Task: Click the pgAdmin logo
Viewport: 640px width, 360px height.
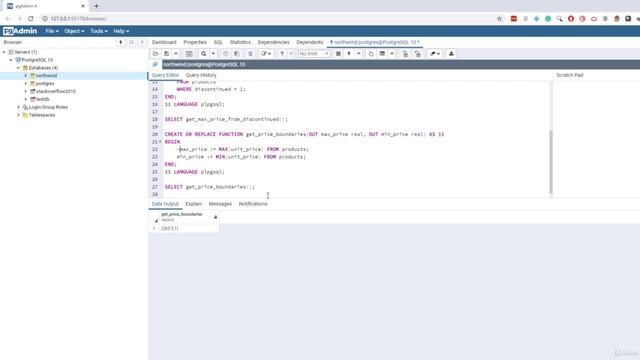Action: click(20, 31)
